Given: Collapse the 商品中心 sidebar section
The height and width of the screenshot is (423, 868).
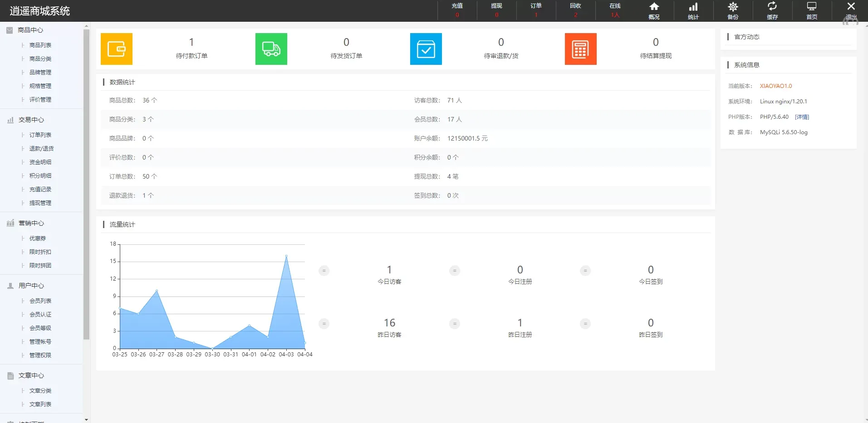Looking at the screenshot, I should point(30,30).
